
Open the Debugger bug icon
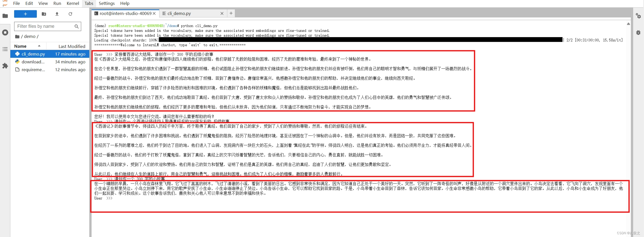pos(638,33)
